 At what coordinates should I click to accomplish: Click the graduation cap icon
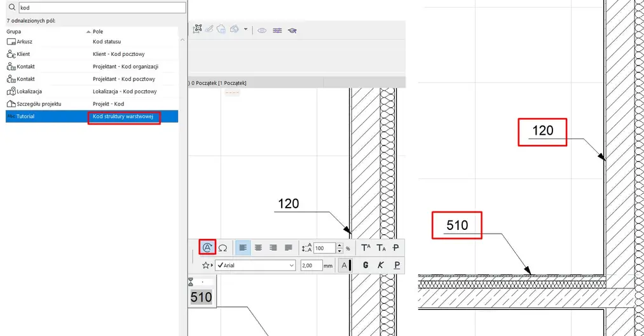click(292, 30)
